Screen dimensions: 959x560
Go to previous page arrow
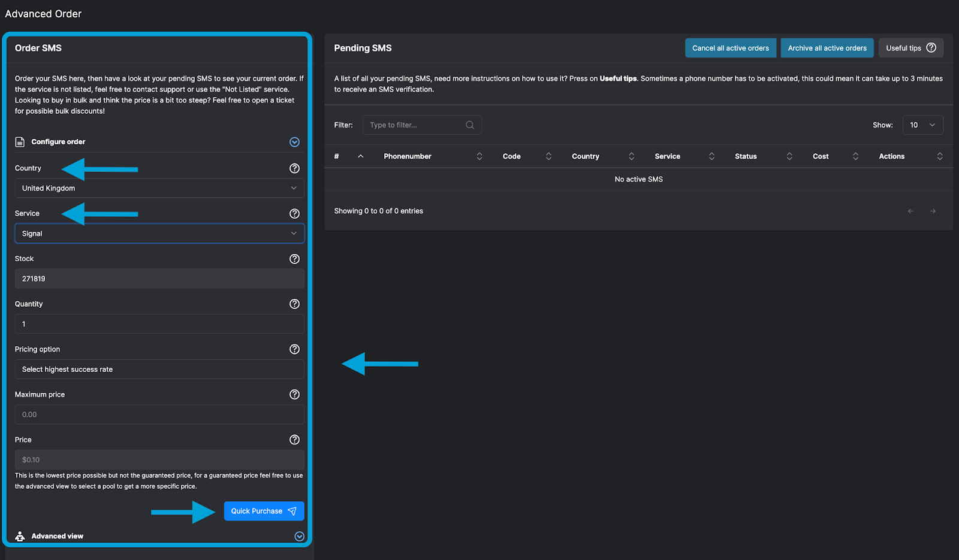pyautogui.click(x=910, y=211)
